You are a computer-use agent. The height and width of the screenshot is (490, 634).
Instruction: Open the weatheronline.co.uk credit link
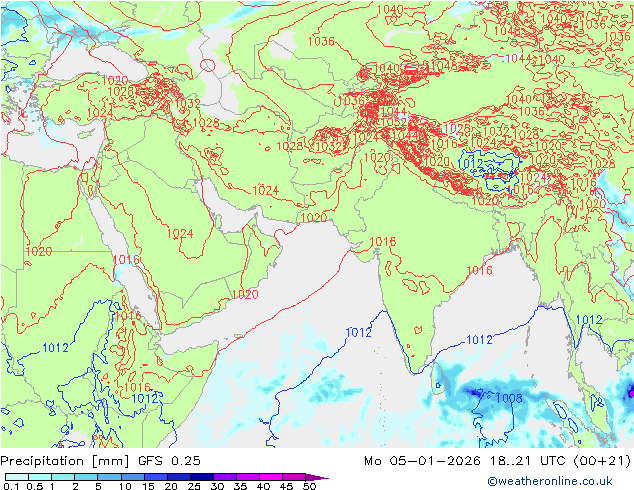(550, 481)
